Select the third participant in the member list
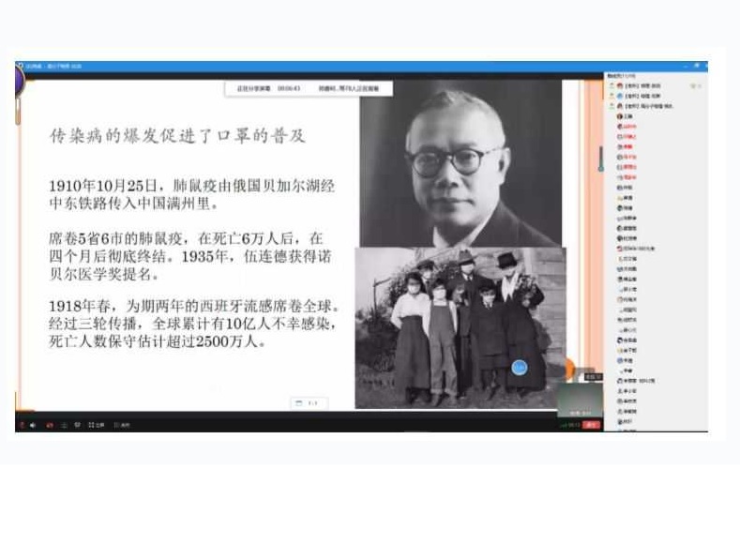This screenshot has width=740, height=560. pyautogui.click(x=647, y=107)
